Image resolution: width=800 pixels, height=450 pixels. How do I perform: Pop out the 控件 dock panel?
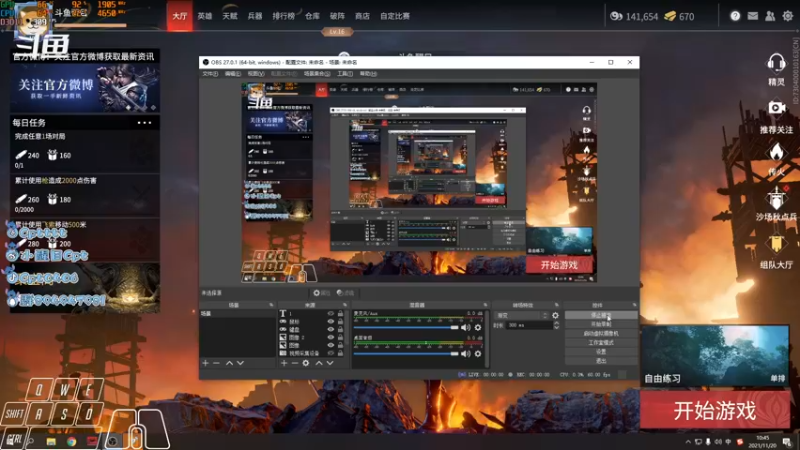(x=634, y=305)
